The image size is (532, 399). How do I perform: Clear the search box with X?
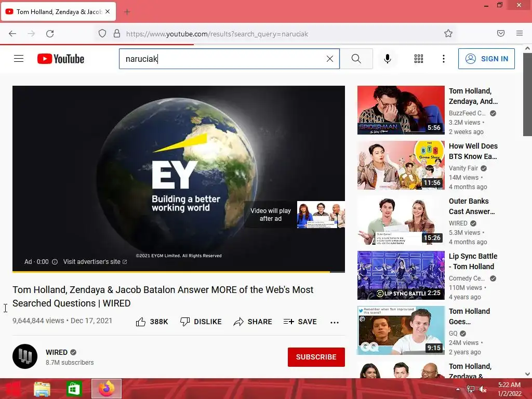tap(330, 59)
